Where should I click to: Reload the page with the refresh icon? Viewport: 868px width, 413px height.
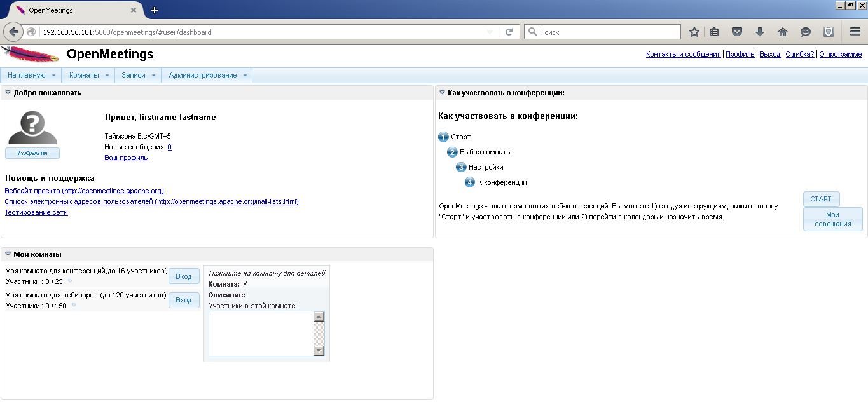(x=509, y=32)
